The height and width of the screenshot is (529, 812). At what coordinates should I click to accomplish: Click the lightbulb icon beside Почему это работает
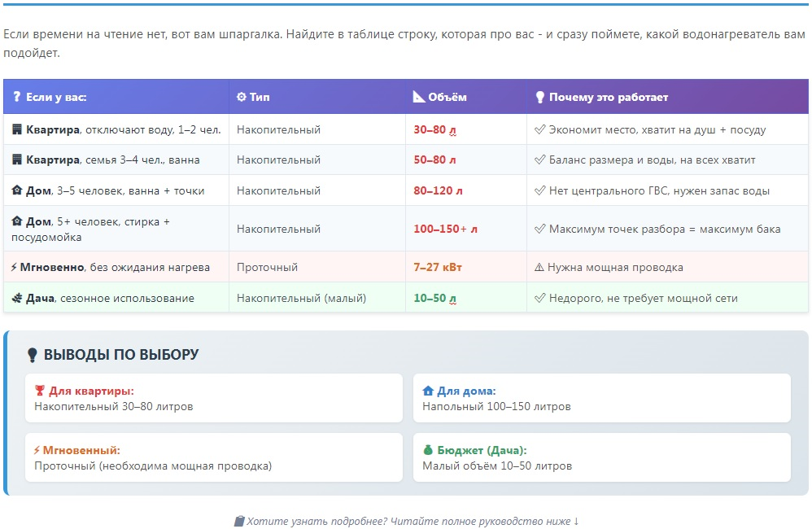[x=539, y=97]
